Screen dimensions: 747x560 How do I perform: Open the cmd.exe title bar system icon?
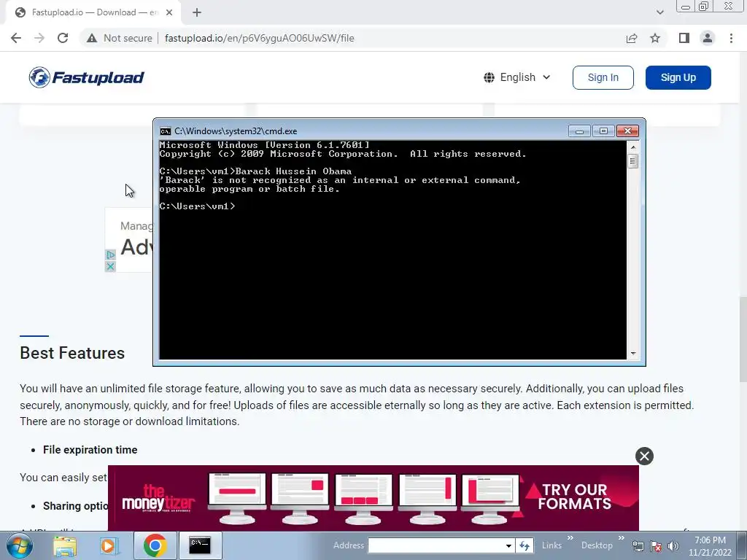pos(166,131)
